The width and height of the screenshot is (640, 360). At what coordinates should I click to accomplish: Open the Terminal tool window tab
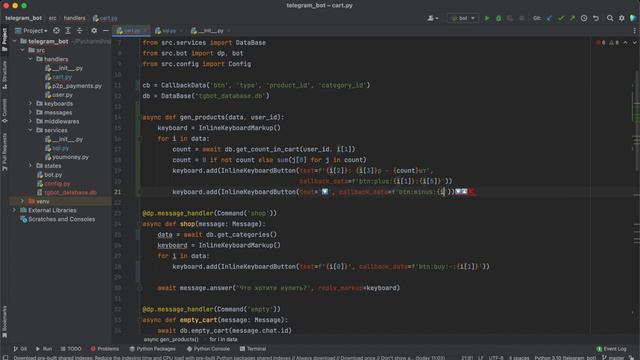tap(253, 349)
